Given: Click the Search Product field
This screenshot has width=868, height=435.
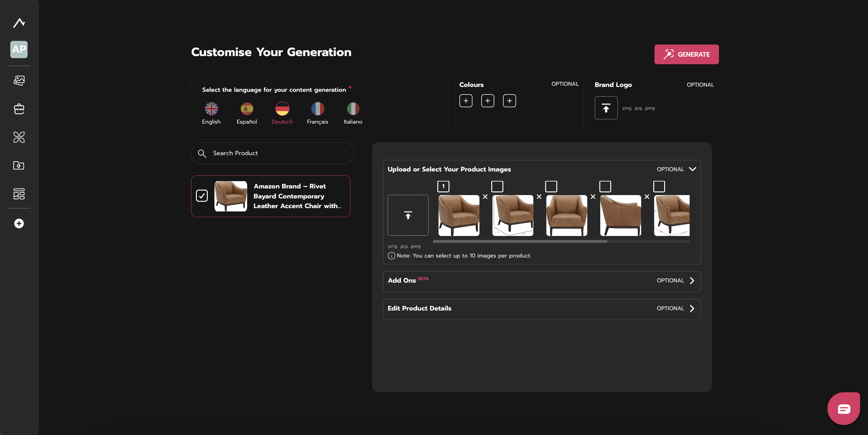Looking at the screenshot, I should 273,153.
